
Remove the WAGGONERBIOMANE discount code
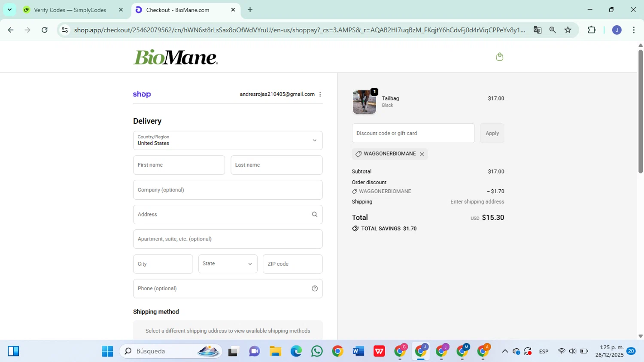[x=422, y=154]
